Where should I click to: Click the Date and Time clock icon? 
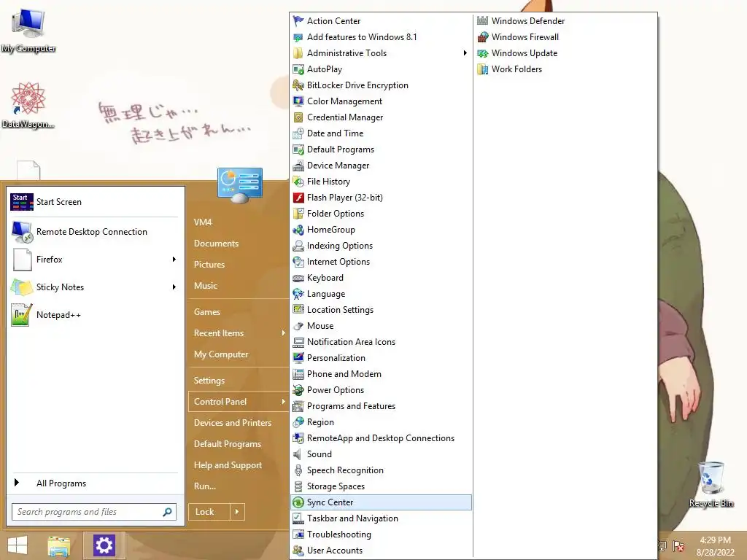click(298, 133)
